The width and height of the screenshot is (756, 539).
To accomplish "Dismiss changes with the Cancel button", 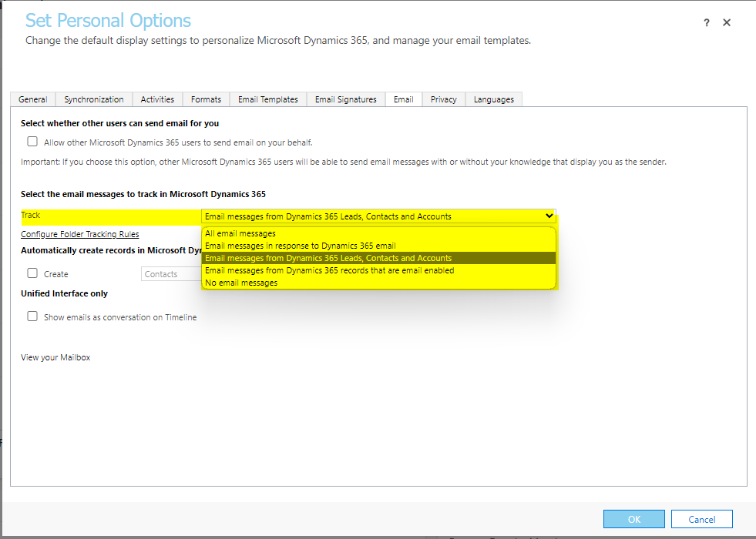I will click(x=702, y=519).
